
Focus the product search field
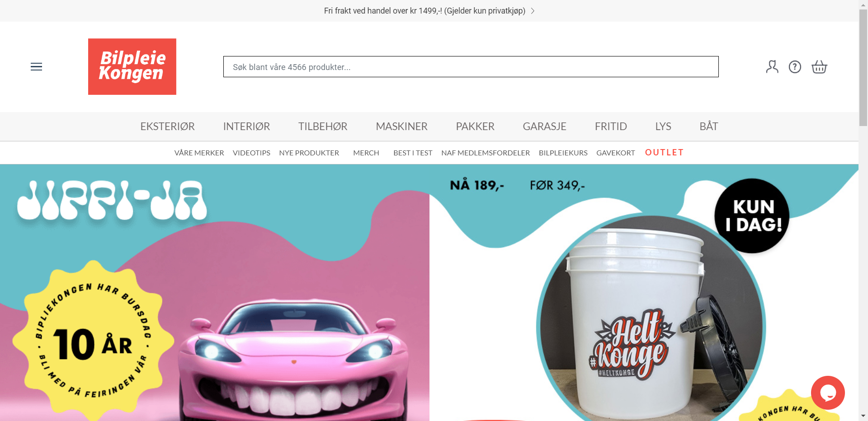[x=471, y=67]
